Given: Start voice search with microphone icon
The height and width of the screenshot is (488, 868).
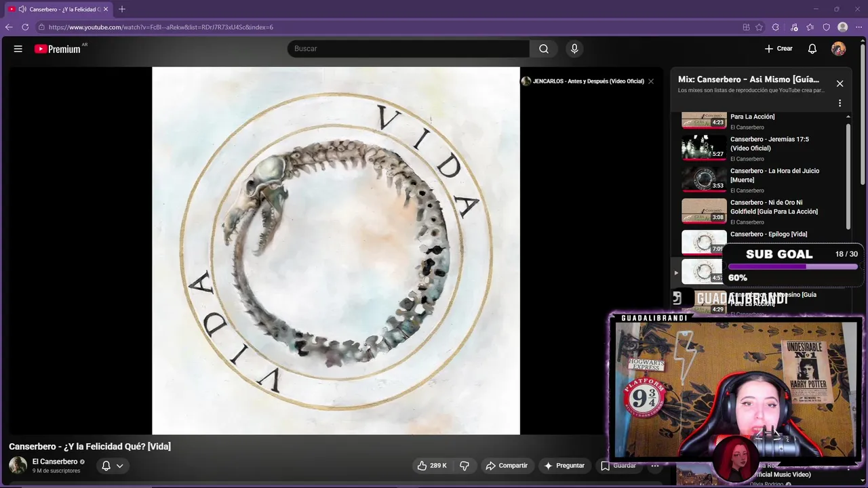Looking at the screenshot, I should [x=574, y=49].
